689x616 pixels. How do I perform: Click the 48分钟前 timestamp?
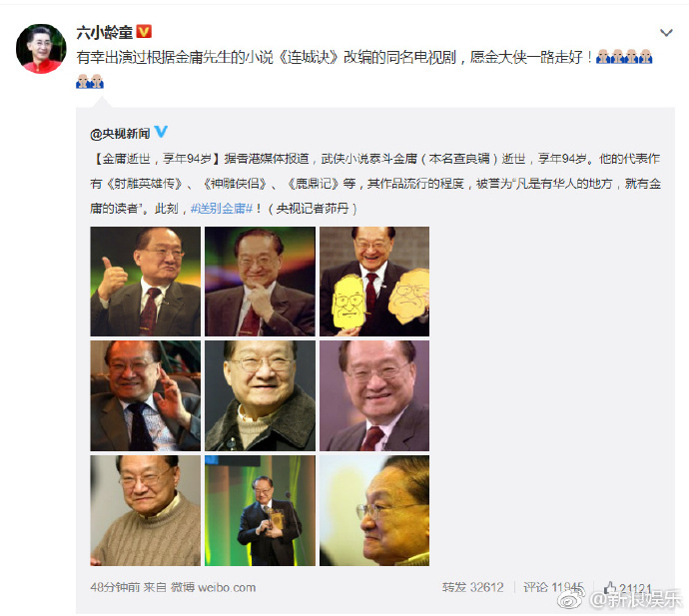coord(115,587)
